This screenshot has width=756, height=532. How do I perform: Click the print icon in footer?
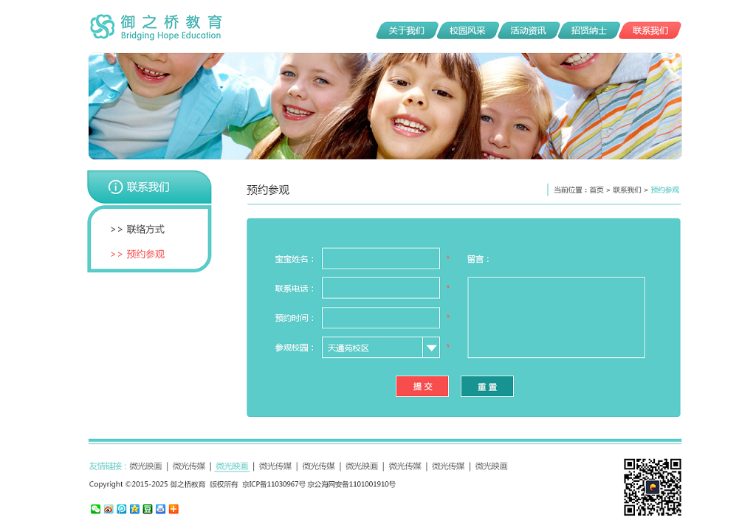160,509
